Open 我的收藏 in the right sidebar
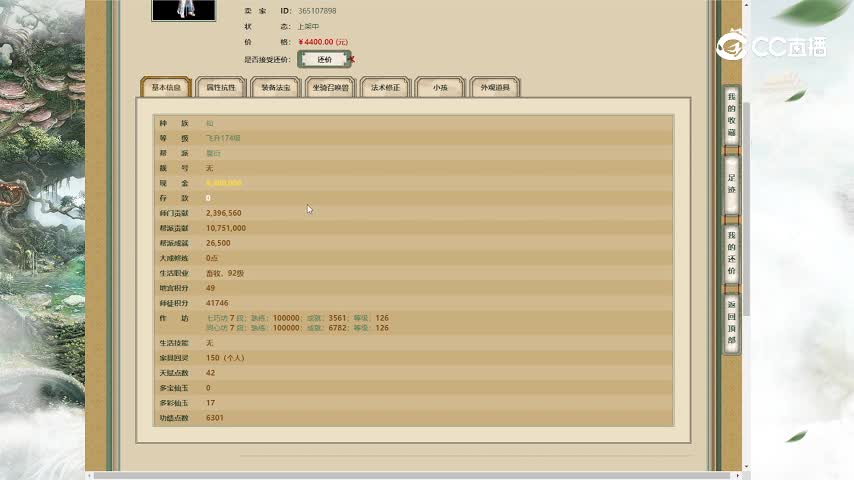Image resolution: width=854 pixels, height=480 pixels. [x=731, y=115]
